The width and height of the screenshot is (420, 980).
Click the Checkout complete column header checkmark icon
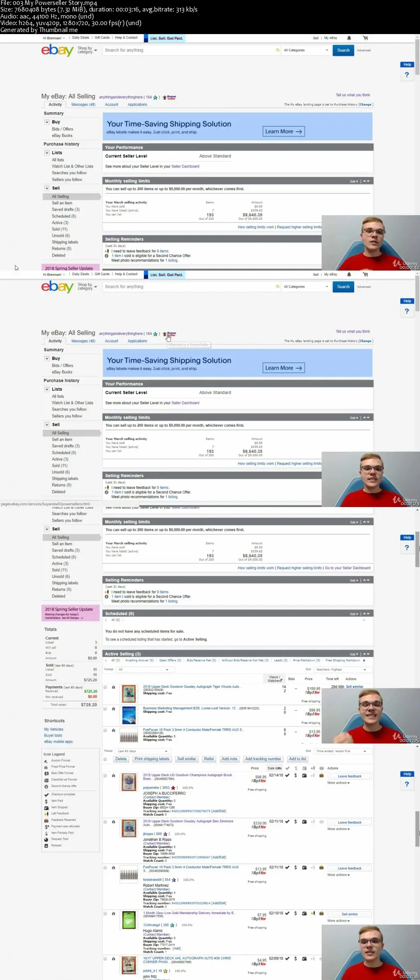tap(287, 768)
